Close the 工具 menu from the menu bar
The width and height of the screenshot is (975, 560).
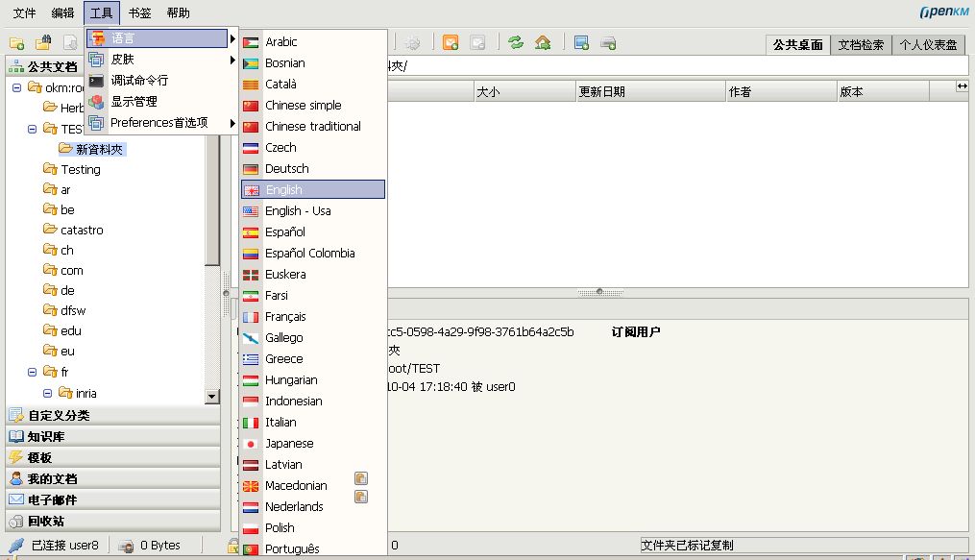point(102,13)
